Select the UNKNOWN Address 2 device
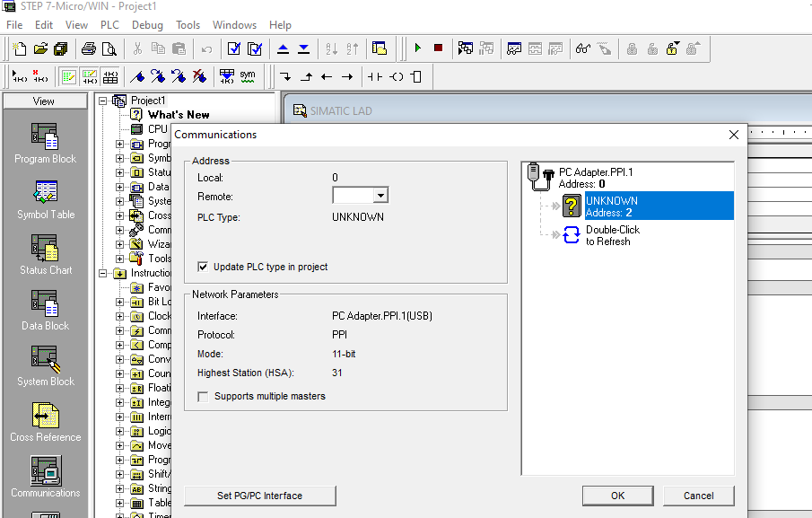 coord(611,206)
